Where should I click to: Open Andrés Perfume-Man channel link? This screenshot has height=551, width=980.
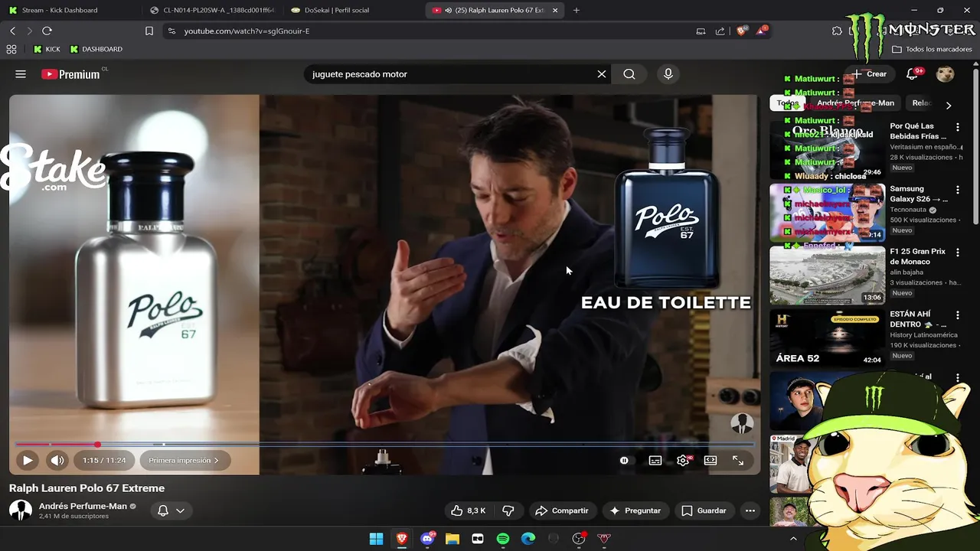coord(83,506)
